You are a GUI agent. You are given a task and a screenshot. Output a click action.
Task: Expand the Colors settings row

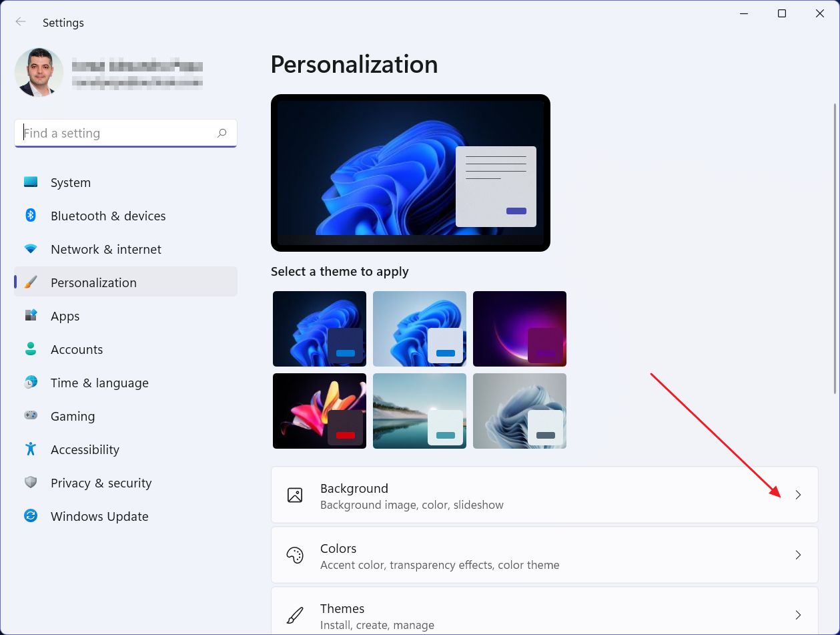[798, 555]
